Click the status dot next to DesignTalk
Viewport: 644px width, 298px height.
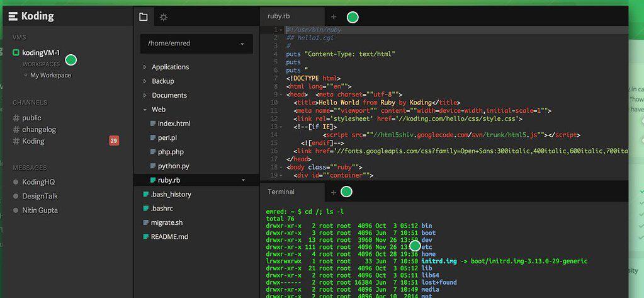16,196
